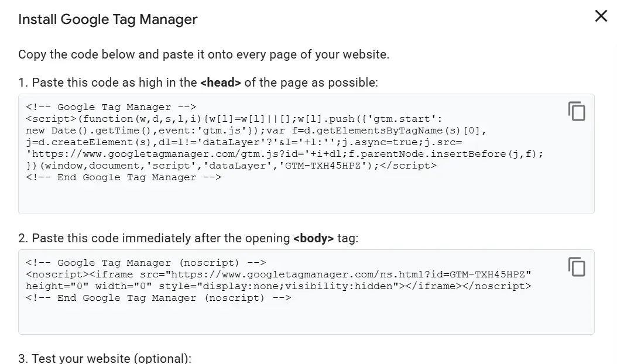Click the GTM-TXH45HPZ ID in the script snippet
617x364 pixels.
tap(323, 166)
